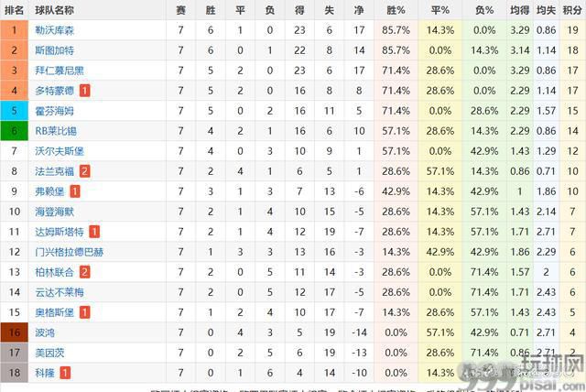This screenshot has height=392, width=586.
Task: Select the brown rank 16 cell
Action: point(15,332)
